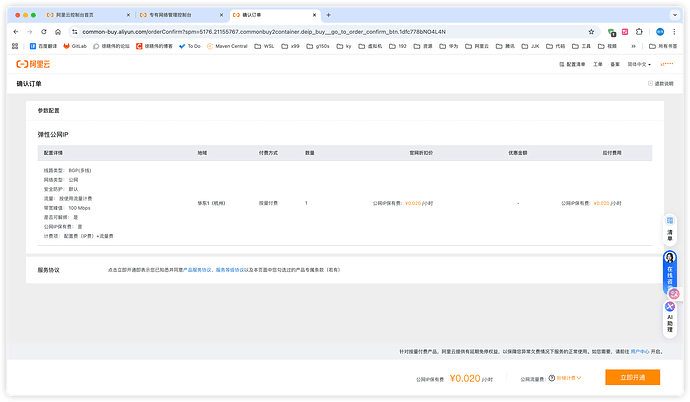The height and width of the screenshot is (402, 690).
Task: Open the GitLab bookmark
Action: coord(76,46)
